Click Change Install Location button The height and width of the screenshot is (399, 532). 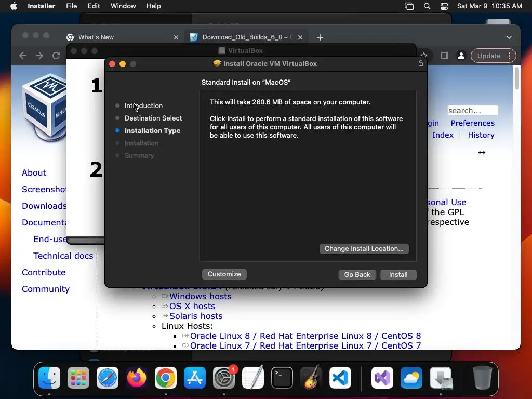[364, 249]
